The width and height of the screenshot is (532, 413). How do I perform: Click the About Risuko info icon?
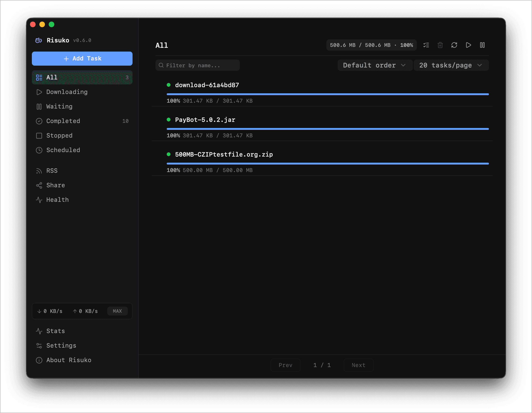point(39,360)
